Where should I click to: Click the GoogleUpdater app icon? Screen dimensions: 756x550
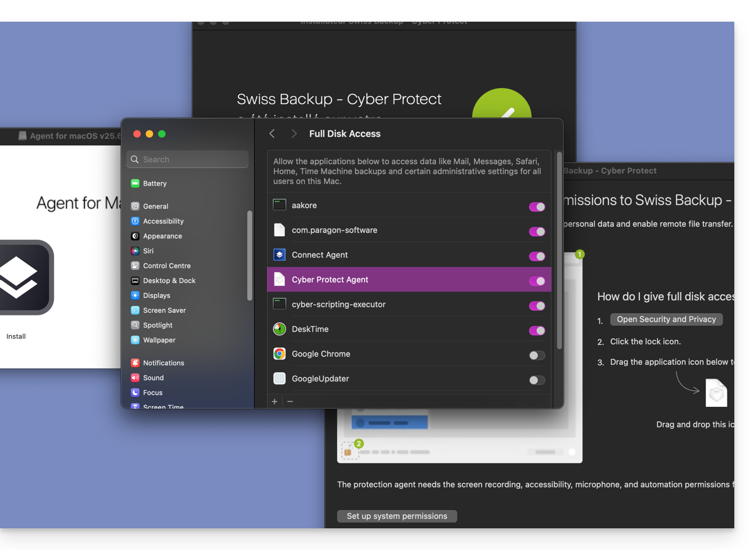tap(279, 378)
